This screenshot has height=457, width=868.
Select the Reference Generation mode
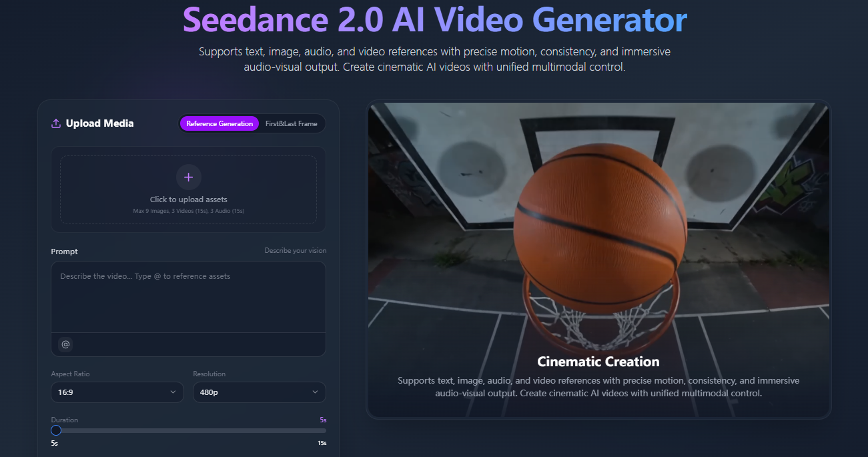point(219,123)
